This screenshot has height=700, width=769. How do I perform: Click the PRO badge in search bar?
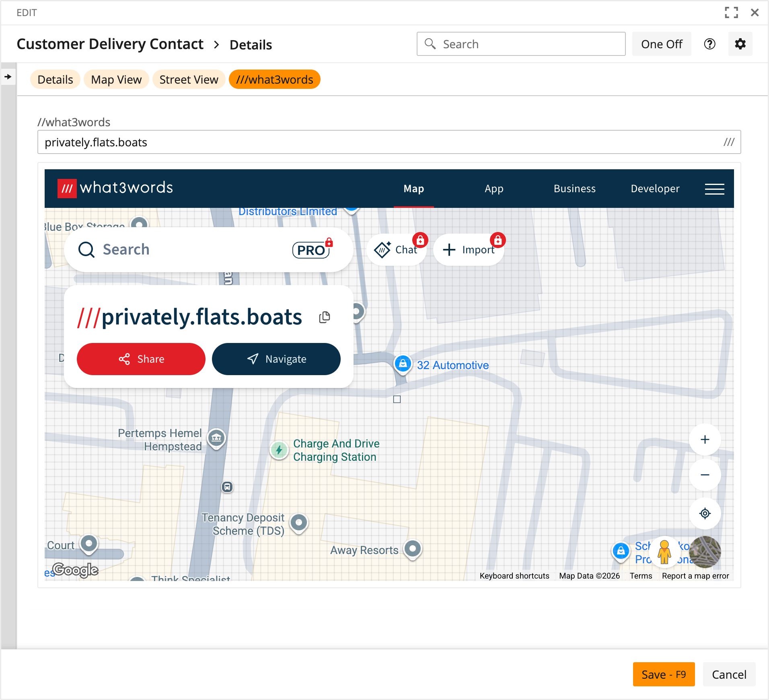311,250
